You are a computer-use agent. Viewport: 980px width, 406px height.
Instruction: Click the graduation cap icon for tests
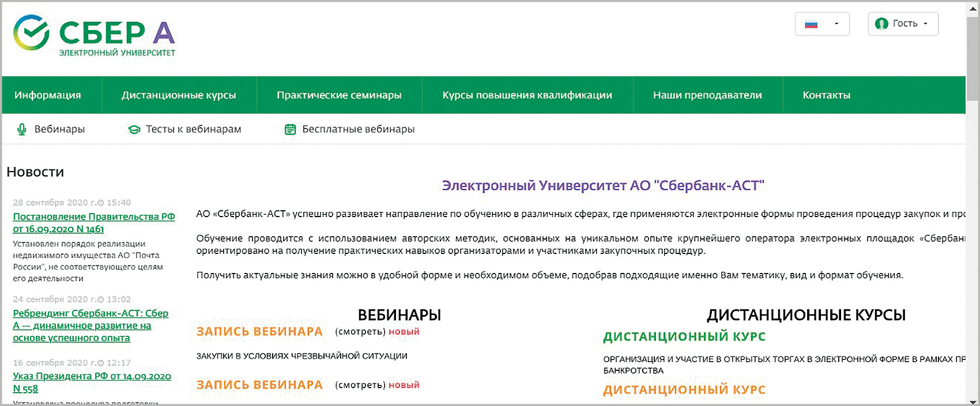pos(134,130)
